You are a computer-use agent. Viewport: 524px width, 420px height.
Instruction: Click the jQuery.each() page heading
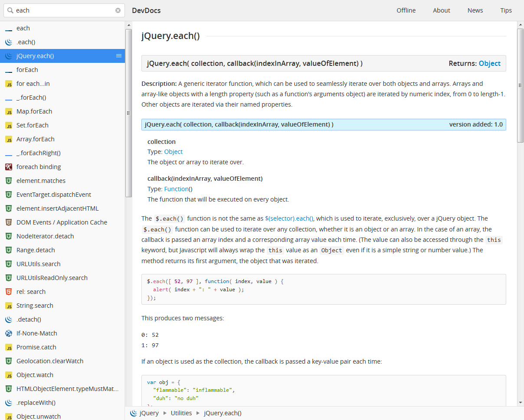click(170, 36)
